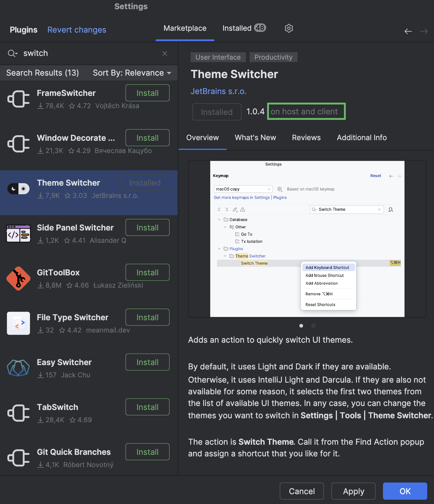Click the Productivity tag
434x504 pixels.
click(x=274, y=57)
